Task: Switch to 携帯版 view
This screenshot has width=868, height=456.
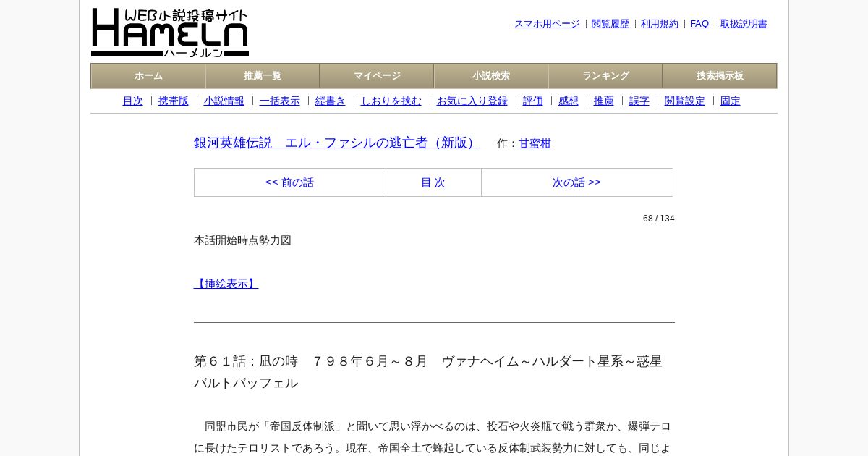Action: click(x=174, y=101)
